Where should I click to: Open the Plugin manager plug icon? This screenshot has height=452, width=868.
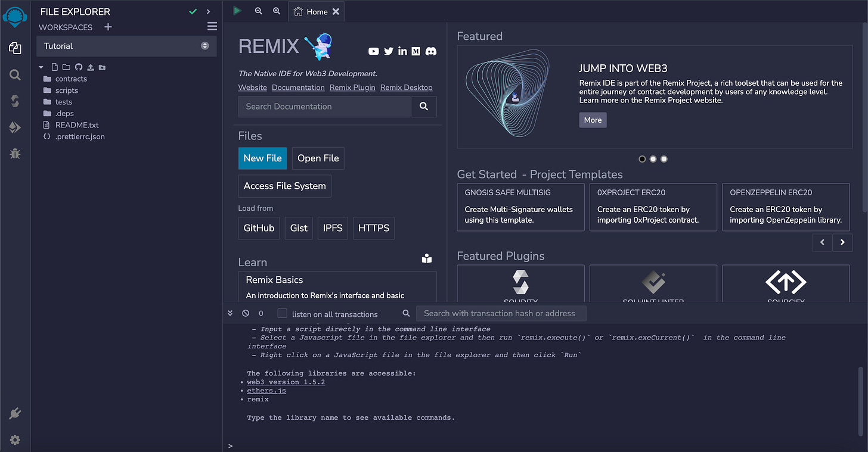point(15,413)
